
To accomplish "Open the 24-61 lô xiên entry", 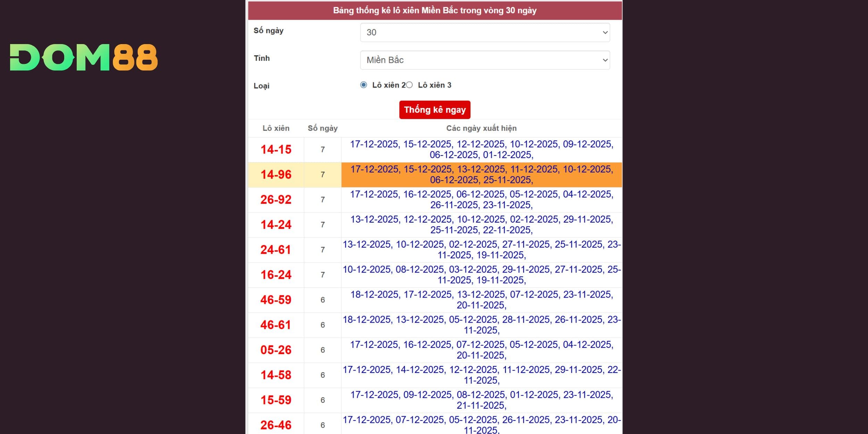I will coord(276,250).
